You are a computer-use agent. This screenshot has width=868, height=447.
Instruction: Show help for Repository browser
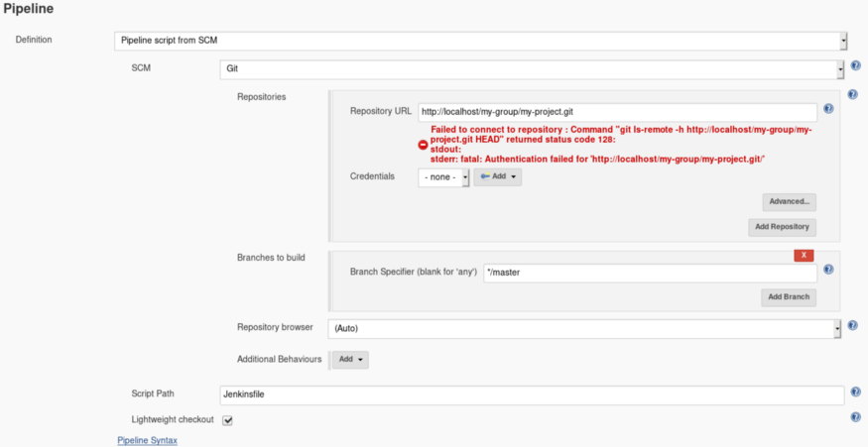coord(852,325)
